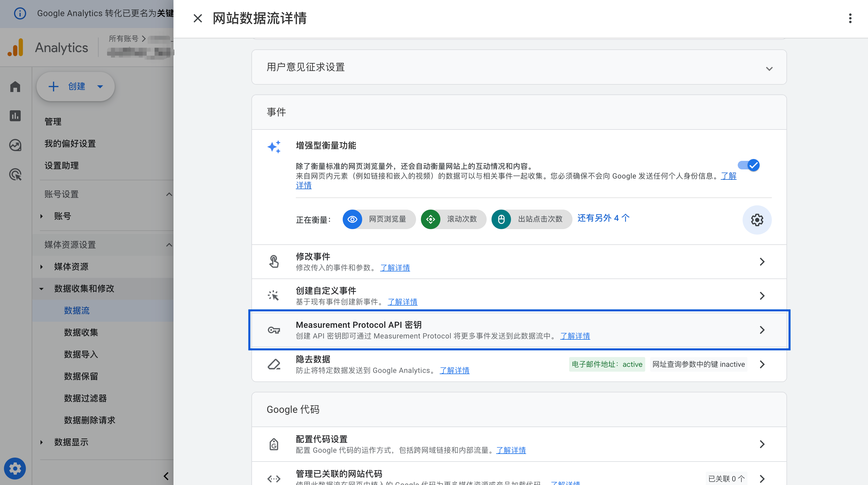
Task: Select 数据保留 in the sidebar
Action: point(81,376)
